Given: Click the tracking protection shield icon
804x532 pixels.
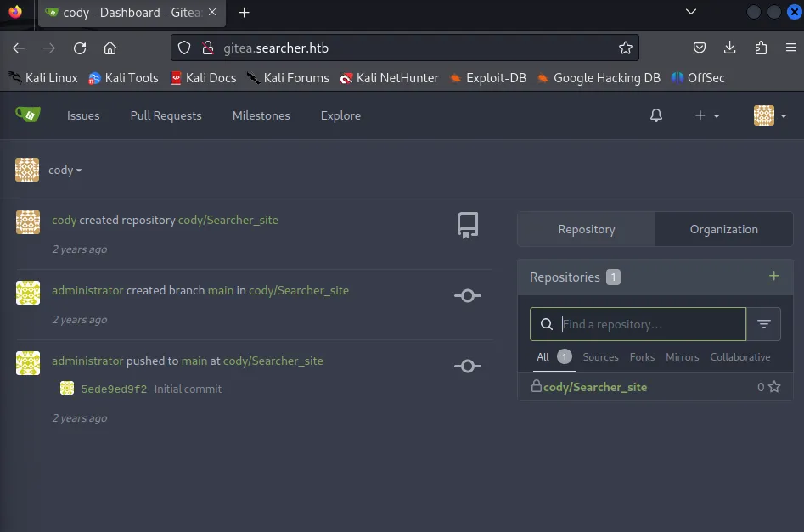Looking at the screenshot, I should click(x=184, y=48).
